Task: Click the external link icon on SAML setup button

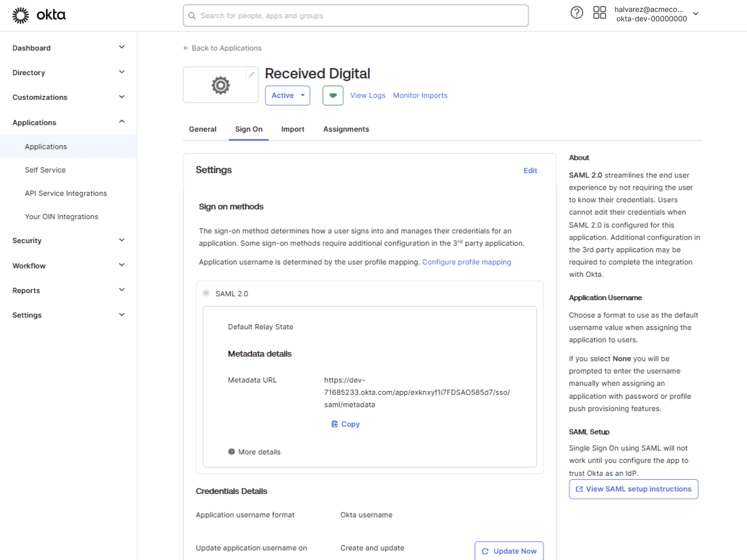Action: pos(579,489)
